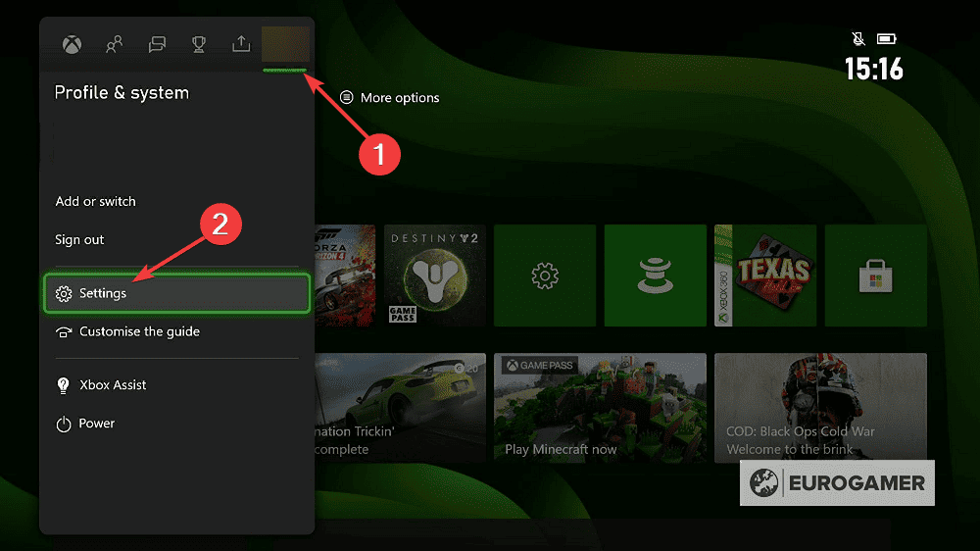980x551 pixels.
Task: Open Settings in the guide menu
Action: point(176,293)
